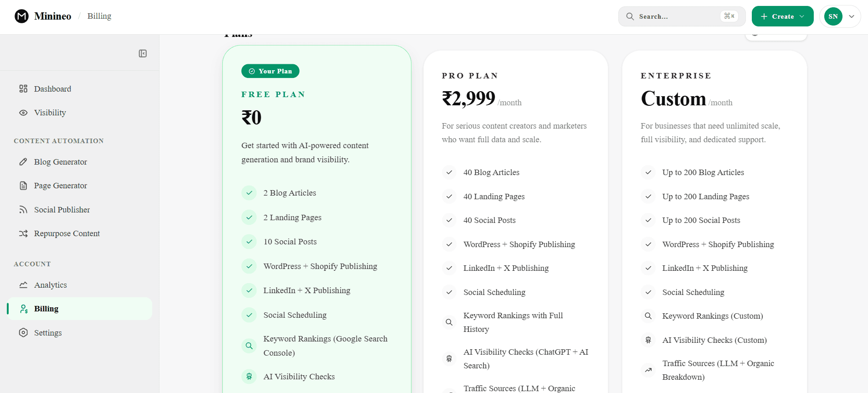Open the Billing menu item
The height and width of the screenshot is (393, 868).
click(80, 309)
